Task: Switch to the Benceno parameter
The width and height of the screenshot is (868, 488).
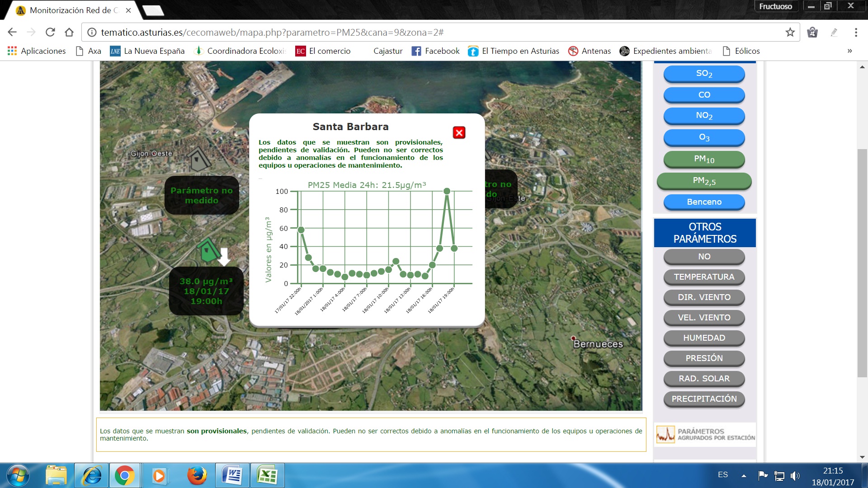Action: tap(704, 202)
